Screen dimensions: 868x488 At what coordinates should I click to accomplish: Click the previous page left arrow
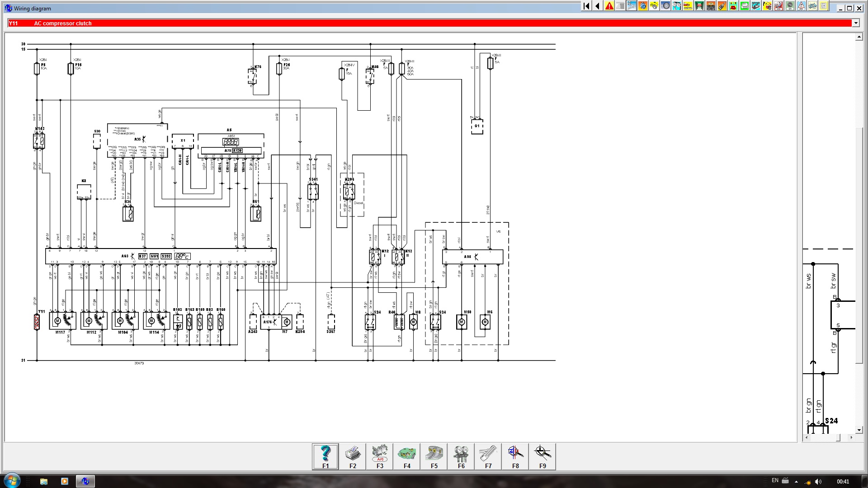coord(598,6)
